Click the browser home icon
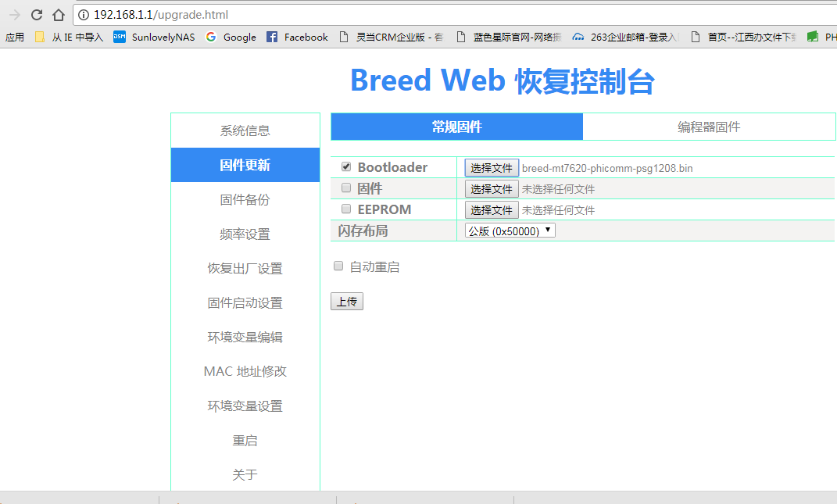Screen dimensions: 837x504 click(58, 15)
